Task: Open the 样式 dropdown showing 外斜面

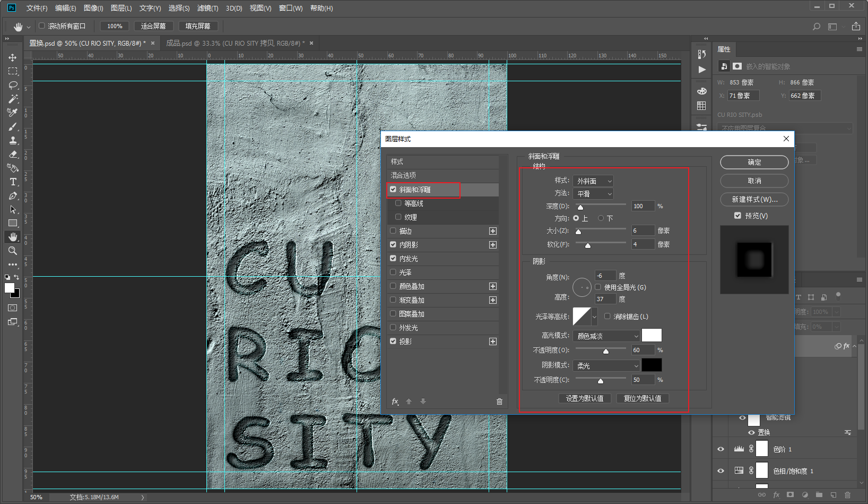Action: [594, 181]
